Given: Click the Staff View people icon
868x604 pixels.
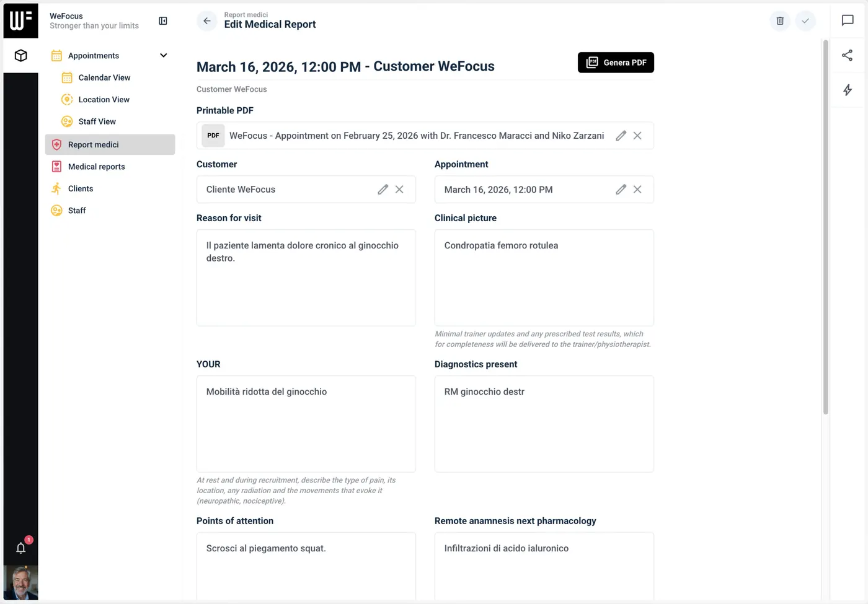Looking at the screenshot, I should pos(67,121).
